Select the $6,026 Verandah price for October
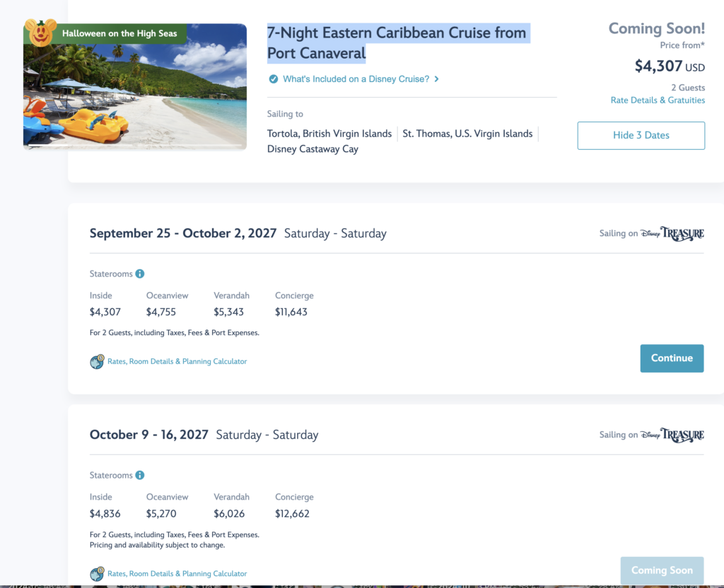The height and width of the screenshot is (588, 724). tap(229, 514)
